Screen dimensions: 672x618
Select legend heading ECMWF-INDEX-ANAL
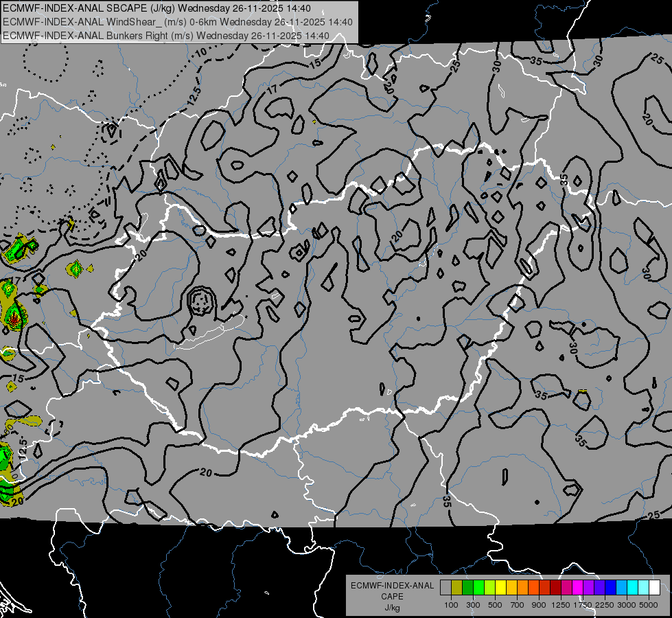click(392, 586)
